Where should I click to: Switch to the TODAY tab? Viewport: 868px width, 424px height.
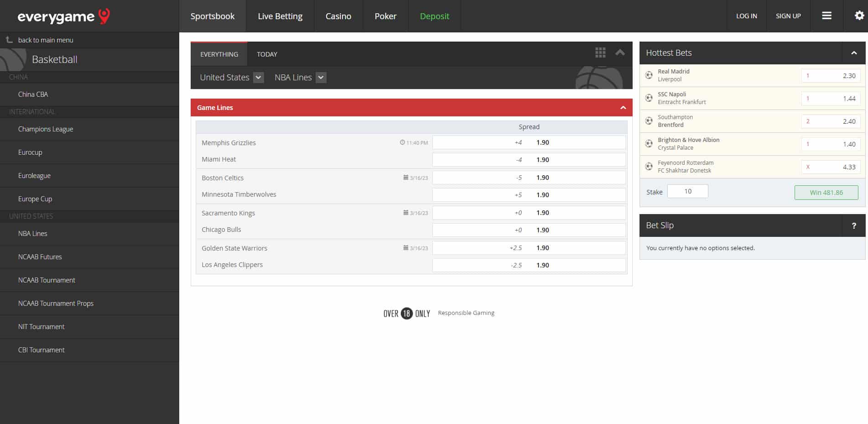coord(267,54)
